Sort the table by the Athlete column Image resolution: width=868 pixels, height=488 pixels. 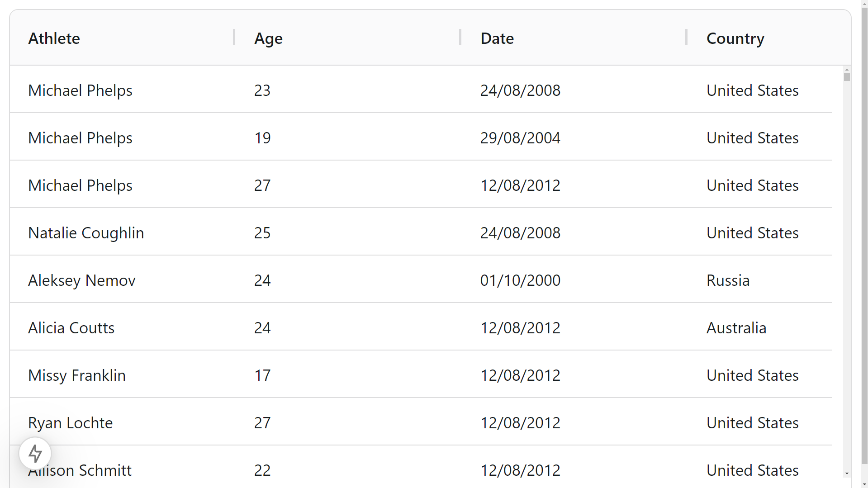click(x=54, y=38)
